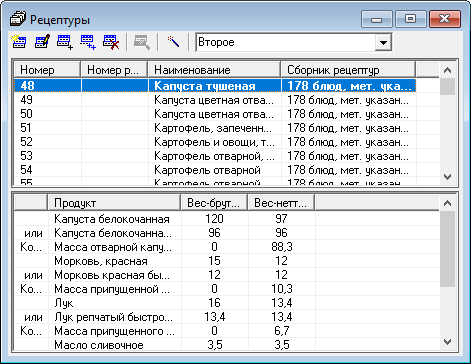Image resolution: width=471 pixels, height=364 pixels.
Task: Select the row numbered 50
Action: click(215, 114)
